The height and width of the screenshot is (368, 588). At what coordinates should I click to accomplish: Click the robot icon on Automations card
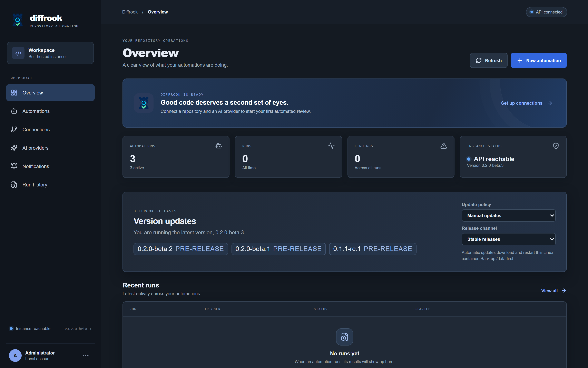(219, 146)
